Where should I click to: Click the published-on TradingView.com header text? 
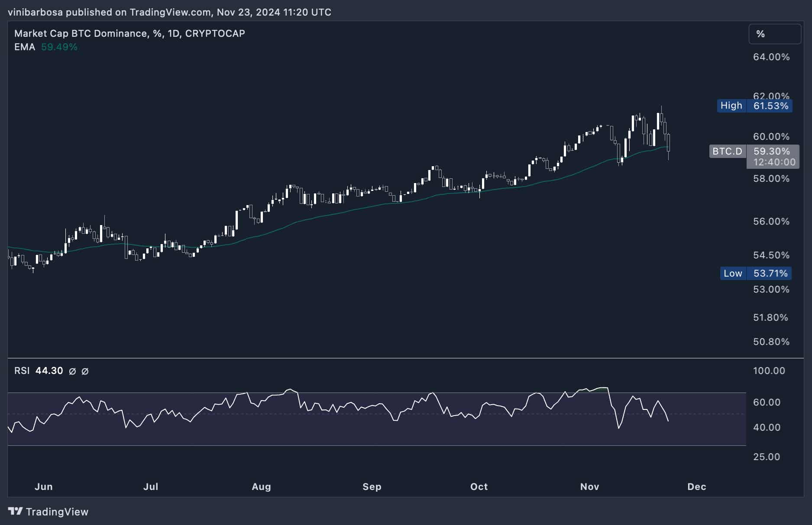(170, 12)
